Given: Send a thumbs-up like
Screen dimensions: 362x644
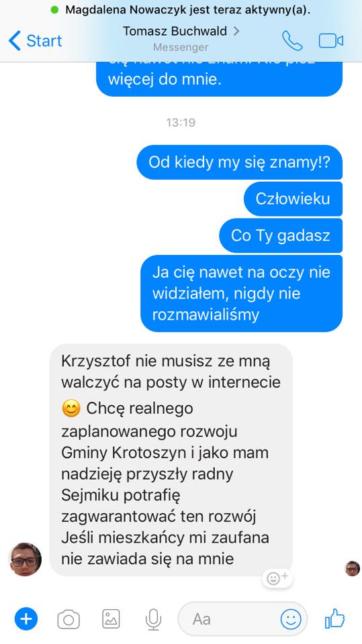Looking at the screenshot, I should (x=335, y=619).
